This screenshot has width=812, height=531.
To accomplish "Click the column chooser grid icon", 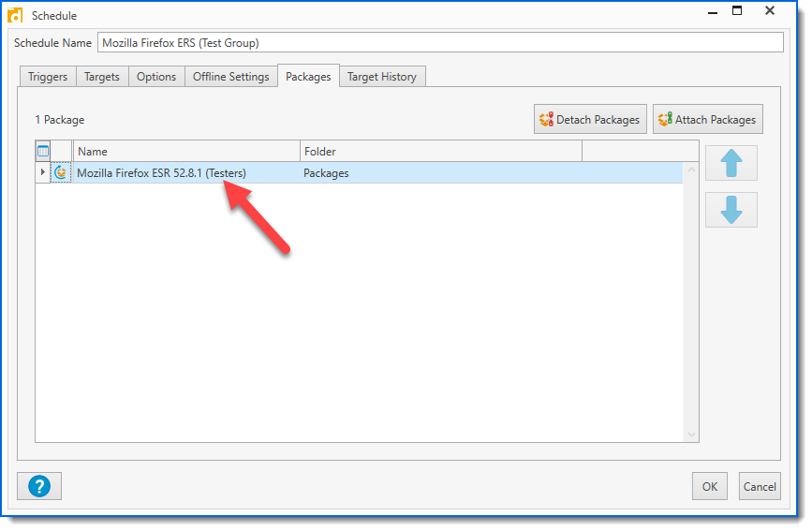I will click(43, 152).
